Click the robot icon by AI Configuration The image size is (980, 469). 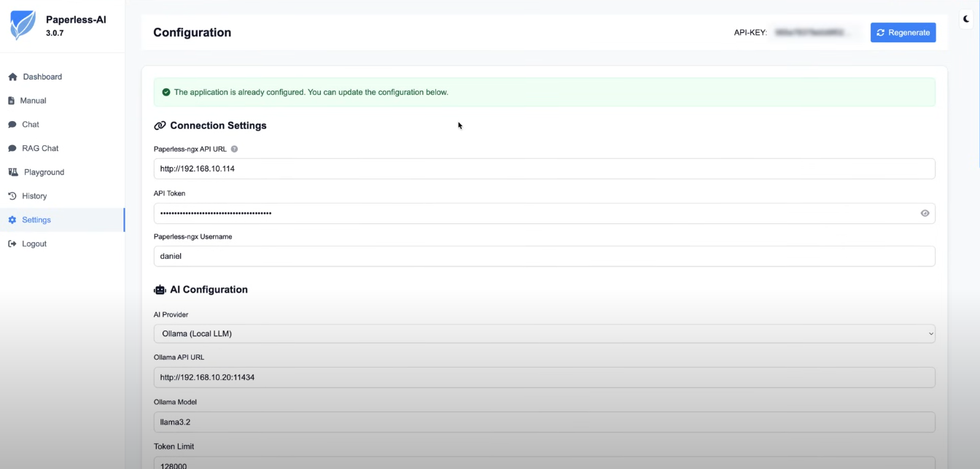[160, 290]
